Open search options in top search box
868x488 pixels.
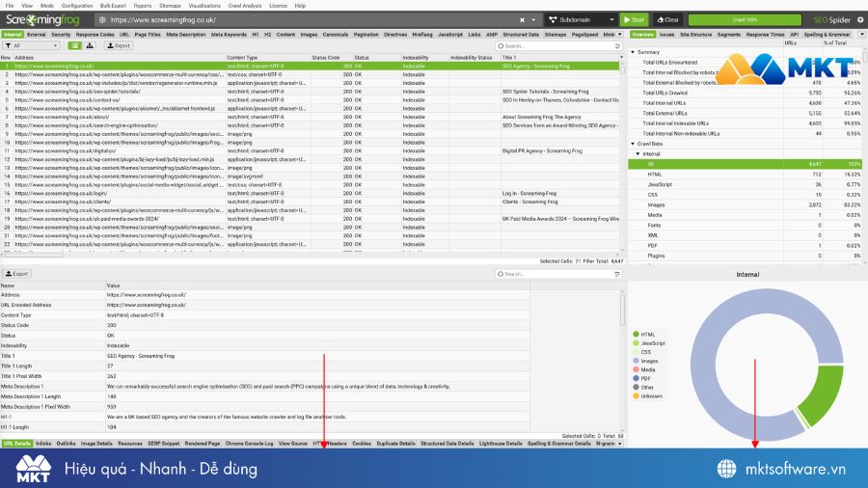[617, 46]
